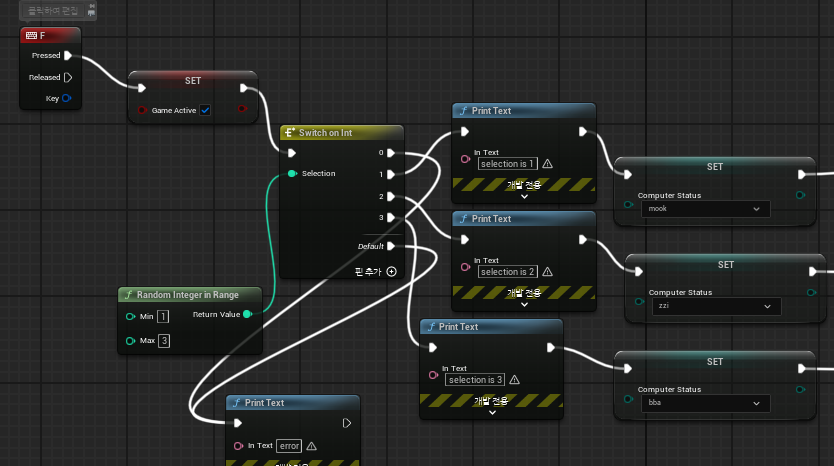The height and width of the screenshot is (466, 834).
Task: Click warning icon beside 'selection is 2'
Action: pyautogui.click(x=547, y=272)
